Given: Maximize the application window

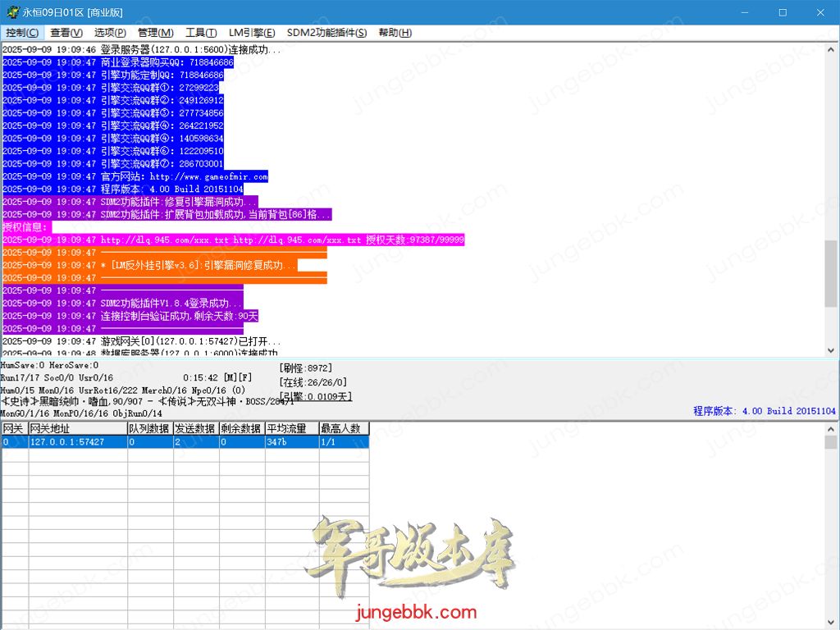Looking at the screenshot, I should (x=782, y=13).
